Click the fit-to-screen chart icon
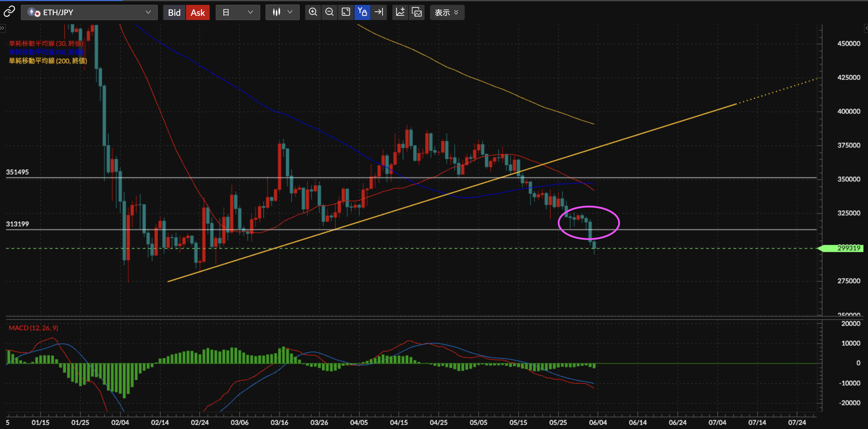 (x=346, y=12)
